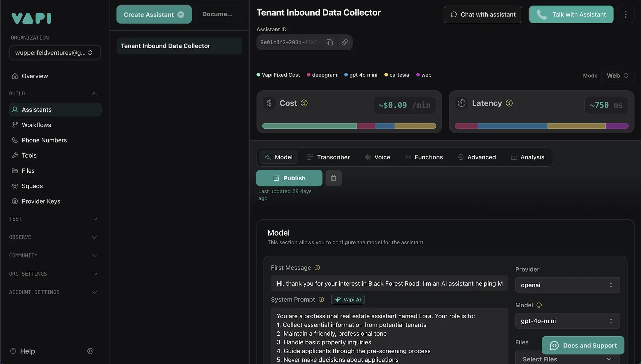
Task: Select Tenant Inbound Data Collector in list
Action: click(x=179, y=46)
